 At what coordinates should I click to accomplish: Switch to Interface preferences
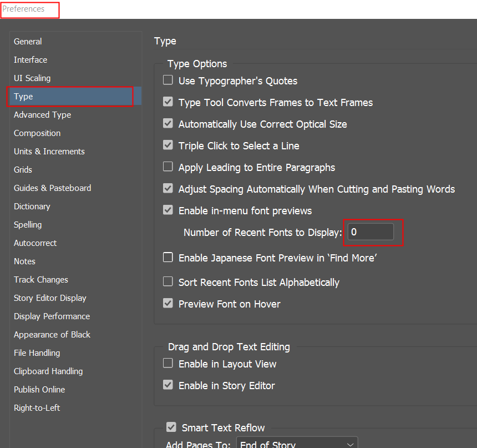pyautogui.click(x=31, y=60)
